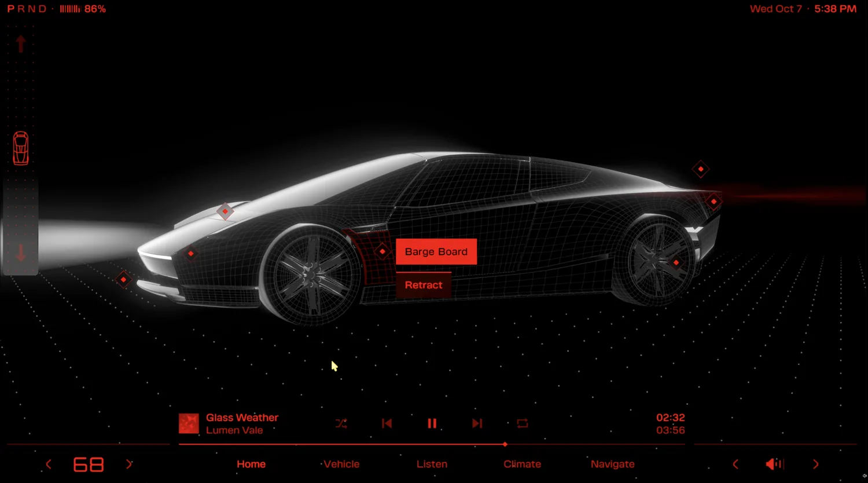Select the R gear indicator

[21, 9]
